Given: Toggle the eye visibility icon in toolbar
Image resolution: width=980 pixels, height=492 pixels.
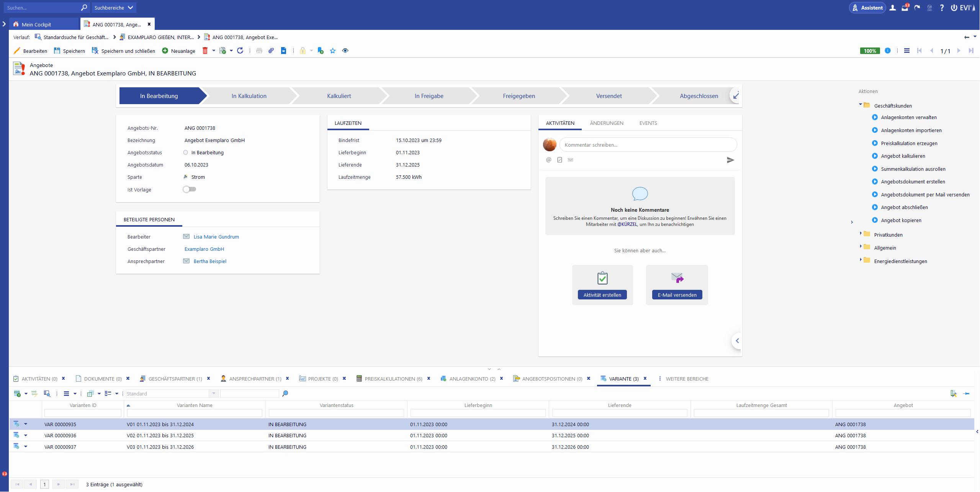Looking at the screenshot, I should 345,51.
